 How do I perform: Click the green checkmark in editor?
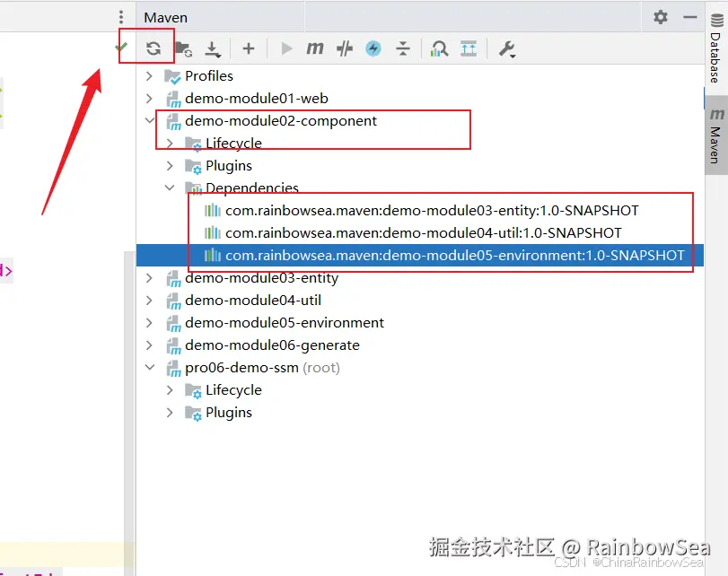coord(122,47)
